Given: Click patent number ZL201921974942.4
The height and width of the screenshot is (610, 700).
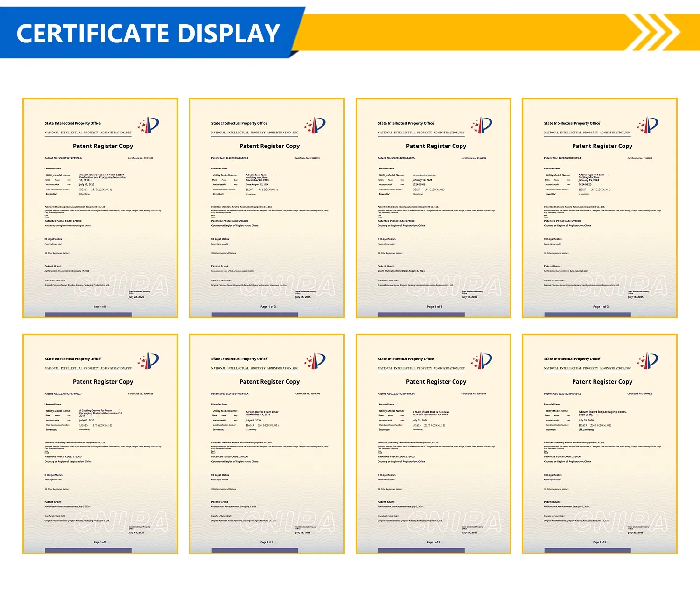Looking at the screenshot, I should click(396, 394).
